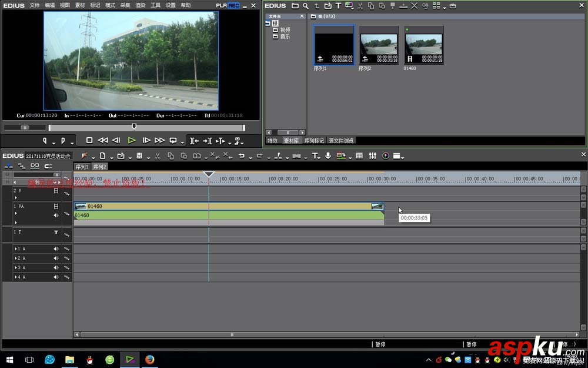The width and height of the screenshot is (588, 368).
Task: Expand the 4 A track
Action: 16,277
